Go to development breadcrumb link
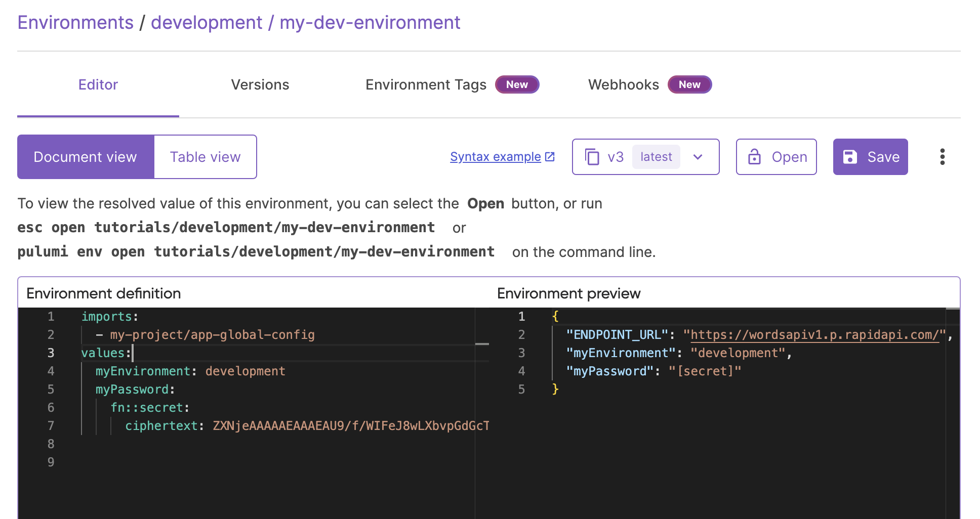980x519 pixels. pos(207,23)
